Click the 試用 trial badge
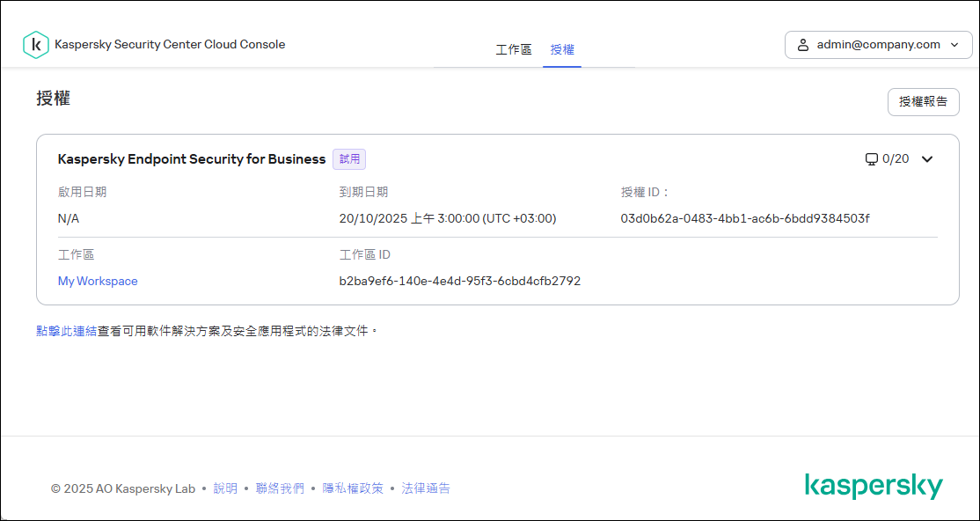Viewport: 980px width, 521px height. (349, 159)
